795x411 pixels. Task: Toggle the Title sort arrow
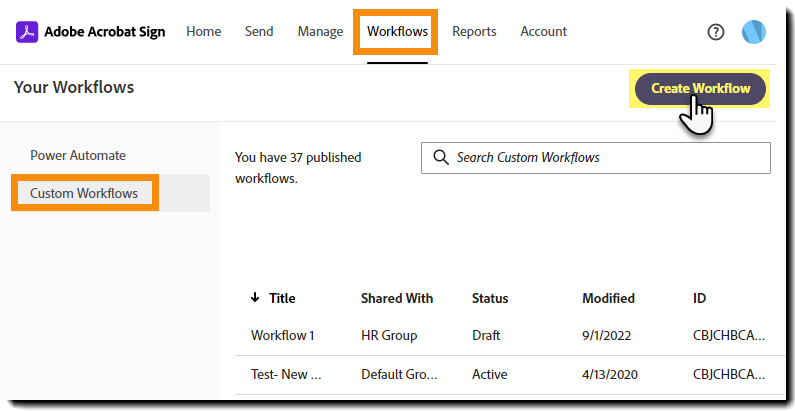tap(255, 298)
